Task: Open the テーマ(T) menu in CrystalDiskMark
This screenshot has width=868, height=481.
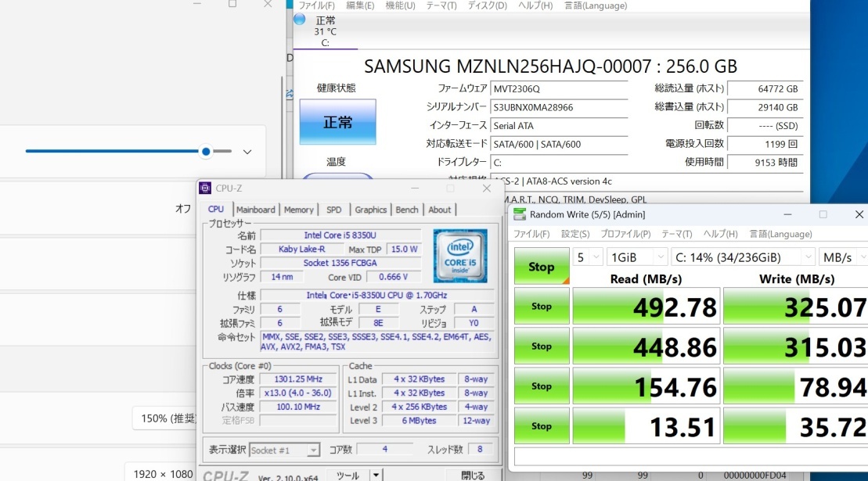Action: [x=676, y=234]
